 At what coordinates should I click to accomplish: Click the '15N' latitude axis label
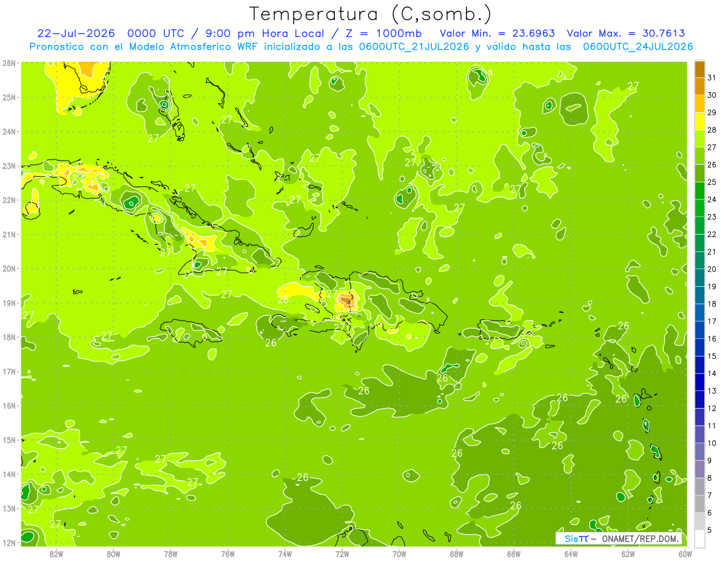(x=9, y=440)
